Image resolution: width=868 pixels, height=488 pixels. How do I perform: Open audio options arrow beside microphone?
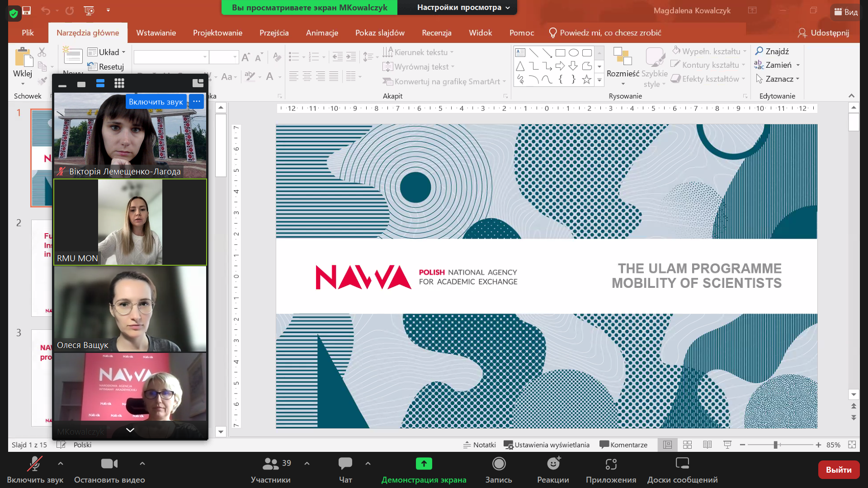(61, 464)
